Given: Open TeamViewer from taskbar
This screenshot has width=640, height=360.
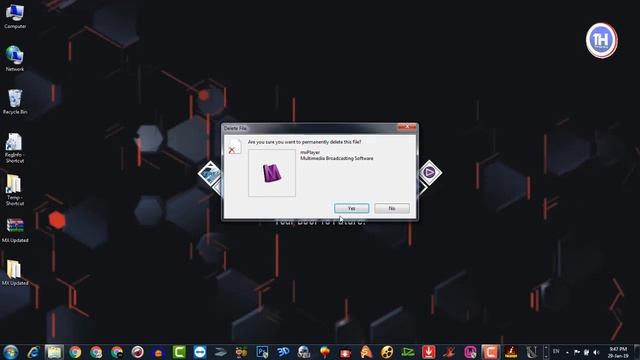Looking at the screenshot, I should 200,352.
